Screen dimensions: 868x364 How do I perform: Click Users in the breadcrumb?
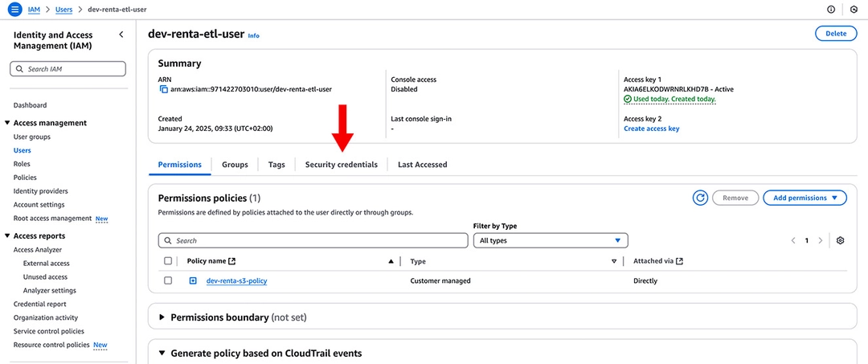click(x=63, y=10)
